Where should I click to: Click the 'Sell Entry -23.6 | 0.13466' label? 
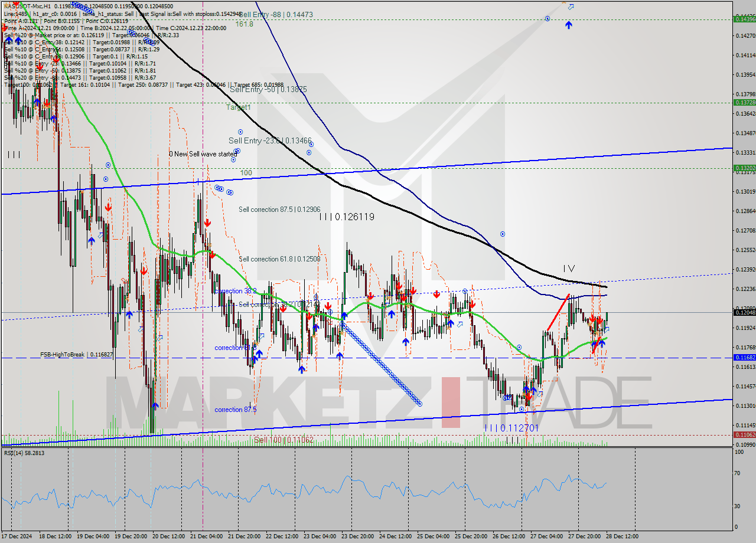pos(270,140)
